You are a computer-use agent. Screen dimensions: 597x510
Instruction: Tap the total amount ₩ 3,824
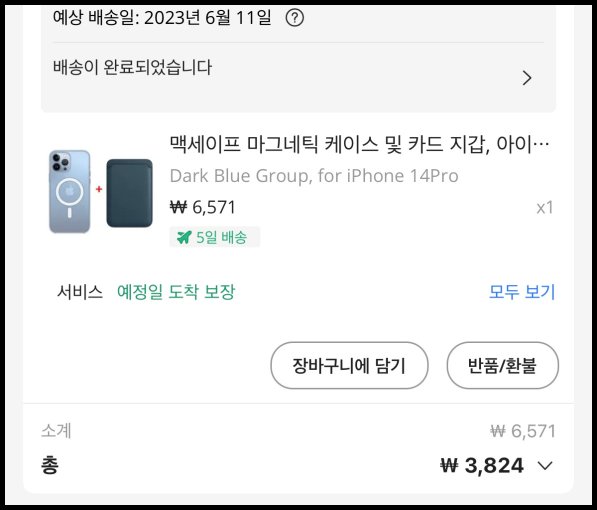(482, 465)
